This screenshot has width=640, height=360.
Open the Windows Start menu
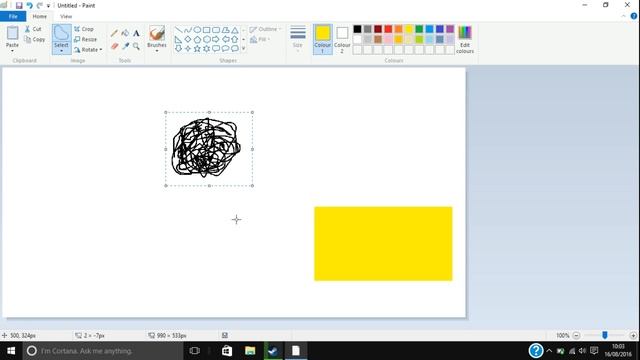click(11, 351)
